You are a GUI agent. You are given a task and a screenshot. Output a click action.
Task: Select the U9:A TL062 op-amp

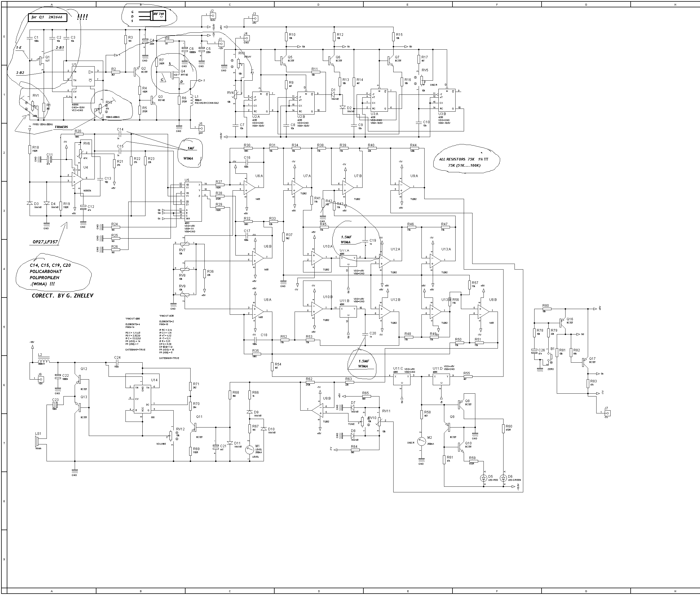tap(405, 187)
